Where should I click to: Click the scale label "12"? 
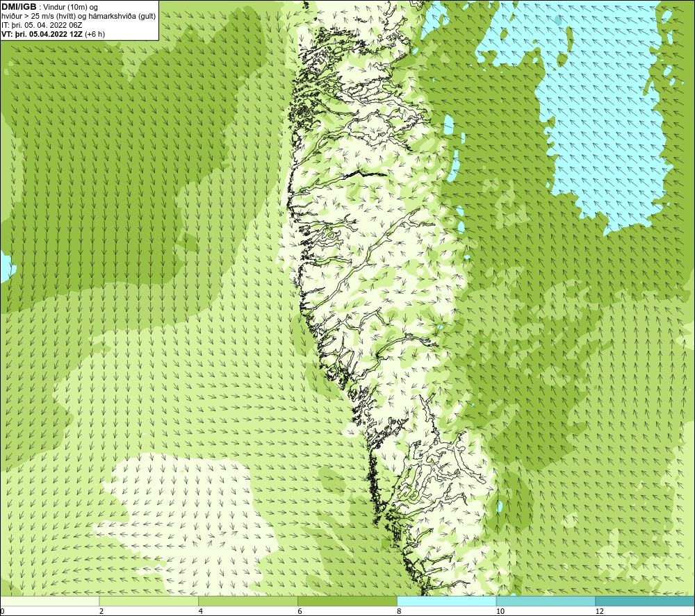point(599,612)
